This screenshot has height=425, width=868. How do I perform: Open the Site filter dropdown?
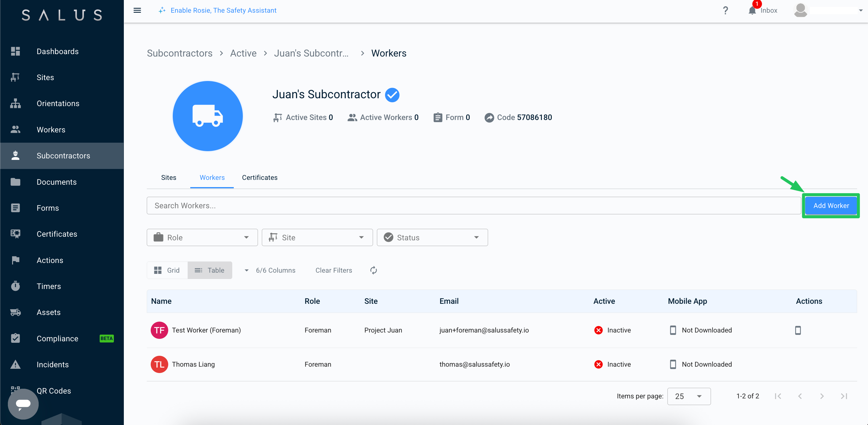tap(317, 238)
